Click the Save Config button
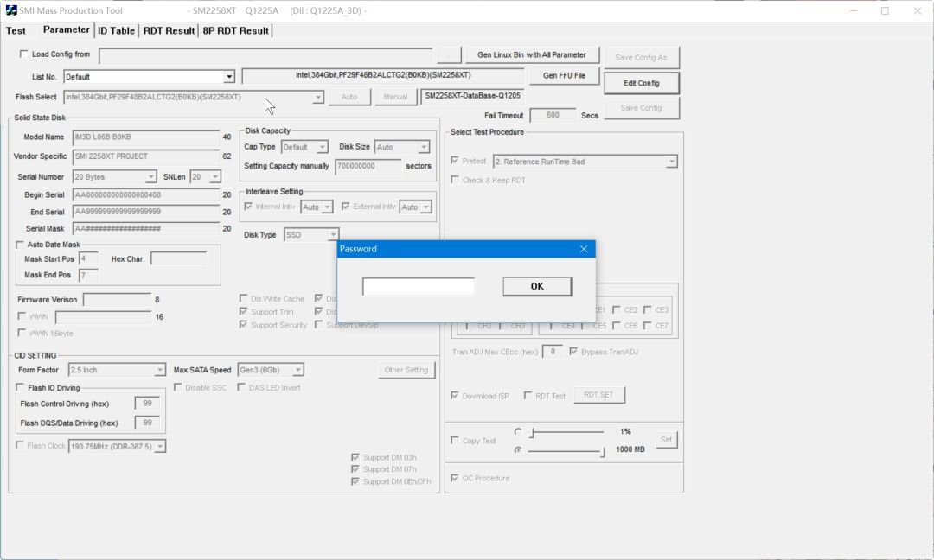The height and width of the screenshot is (560, 934). [x=642, y=108]
